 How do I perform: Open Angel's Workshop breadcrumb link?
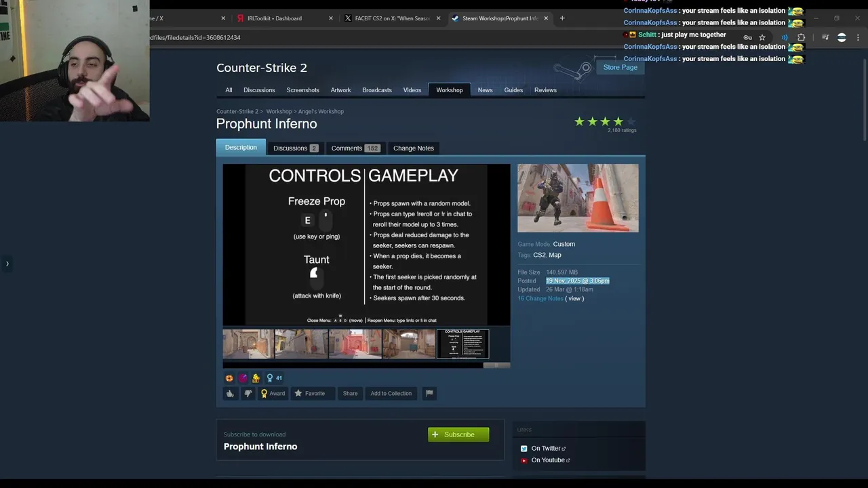(x=321, y=111)
